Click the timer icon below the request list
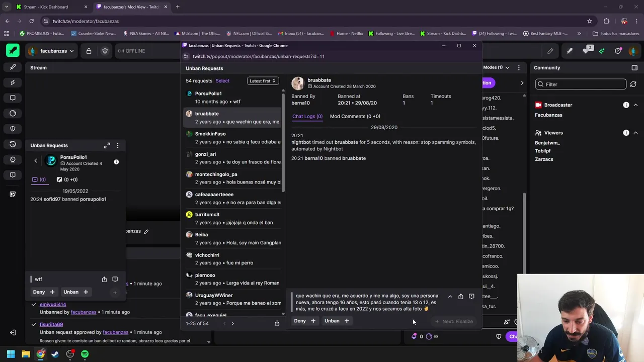This screenshot has height=362, width=644. (277, 323)
